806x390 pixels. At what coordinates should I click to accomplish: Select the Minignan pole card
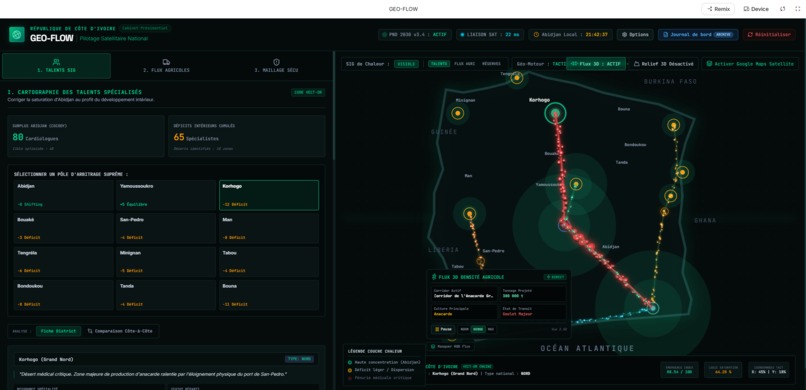click(166, 262)
